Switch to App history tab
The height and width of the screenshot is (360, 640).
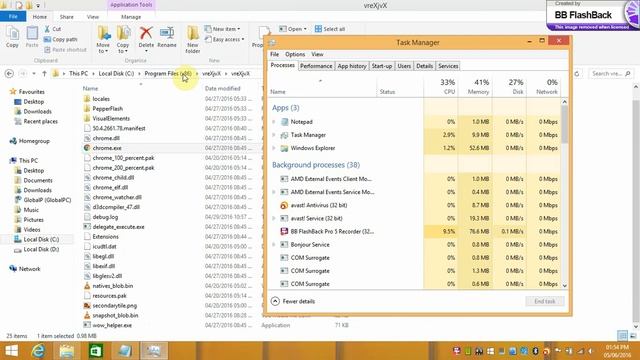point(352,66)
